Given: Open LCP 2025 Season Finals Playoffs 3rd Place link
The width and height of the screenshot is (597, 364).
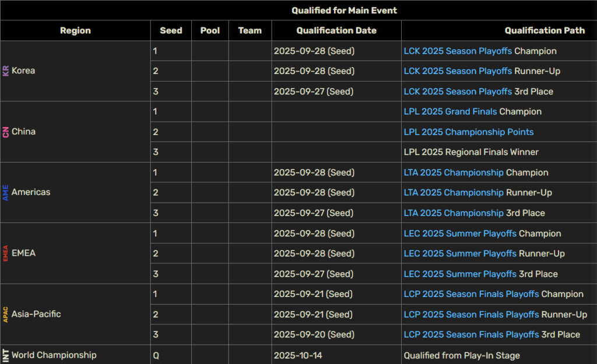Looking at the screenshot, I should [x=471, y=335].
